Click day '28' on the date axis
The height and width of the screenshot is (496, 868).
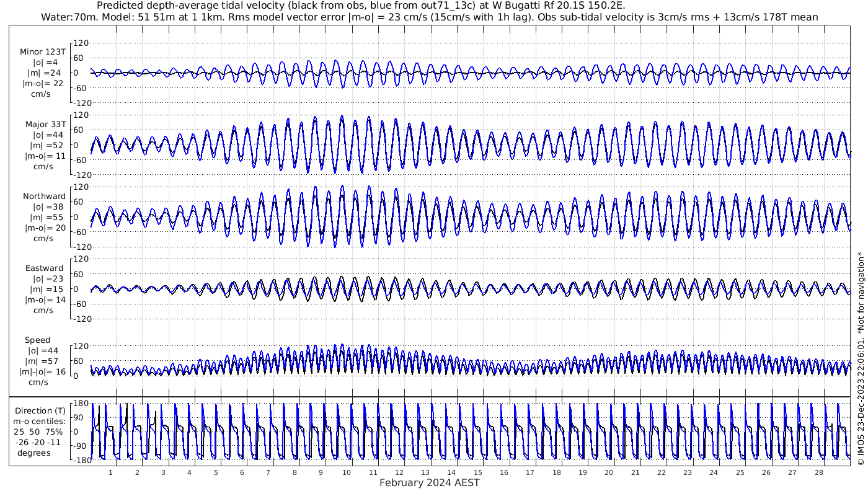(x=819, y=472)
